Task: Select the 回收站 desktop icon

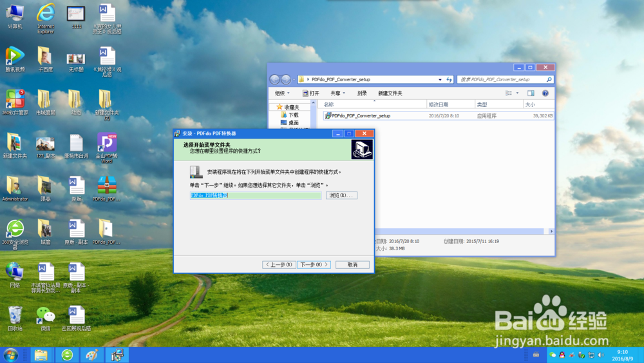Action: click(x=15, y=318)
